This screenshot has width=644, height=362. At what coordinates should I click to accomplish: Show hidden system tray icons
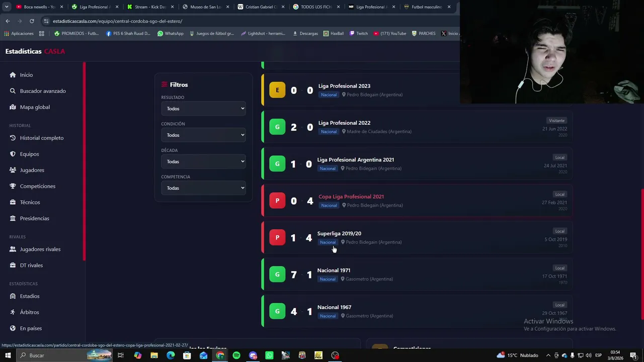548,355
